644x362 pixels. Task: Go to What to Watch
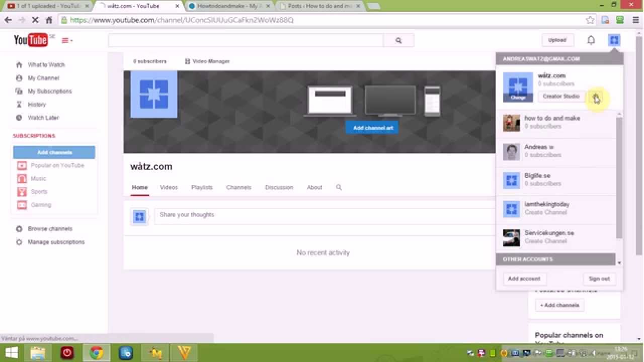(46, 65)
